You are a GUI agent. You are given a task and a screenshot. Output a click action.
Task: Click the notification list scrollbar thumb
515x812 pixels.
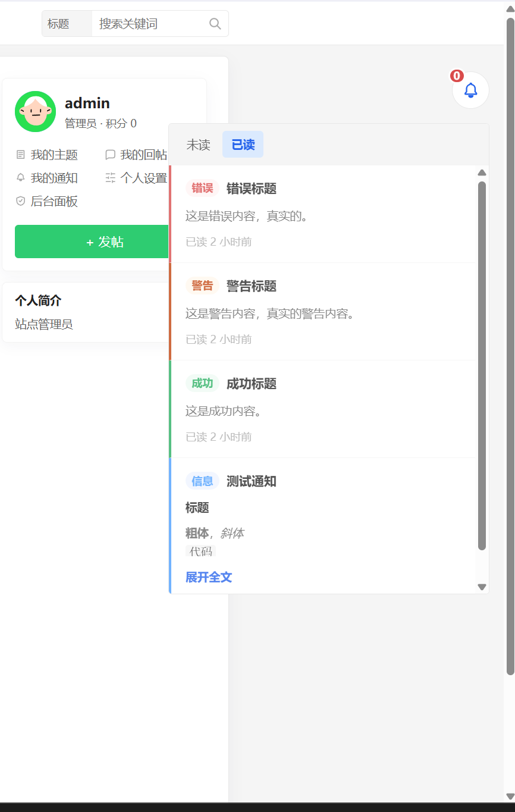pos(482,366)
